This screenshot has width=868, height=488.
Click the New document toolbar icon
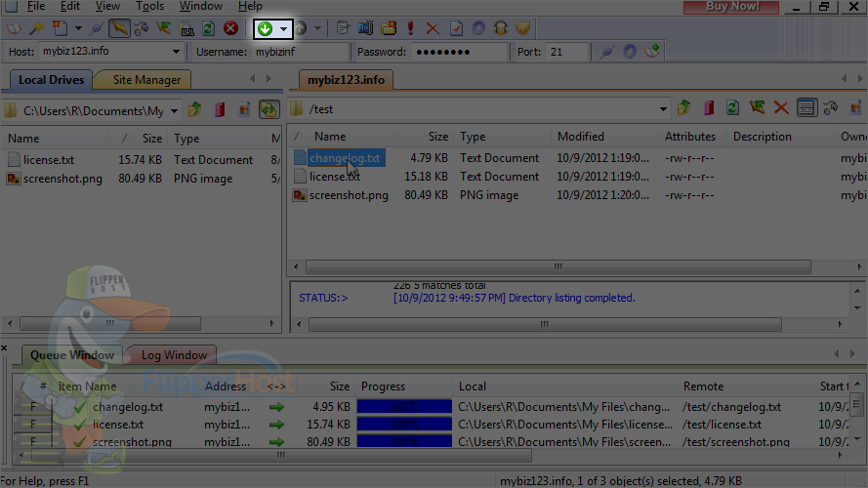[x=60, y=28]
